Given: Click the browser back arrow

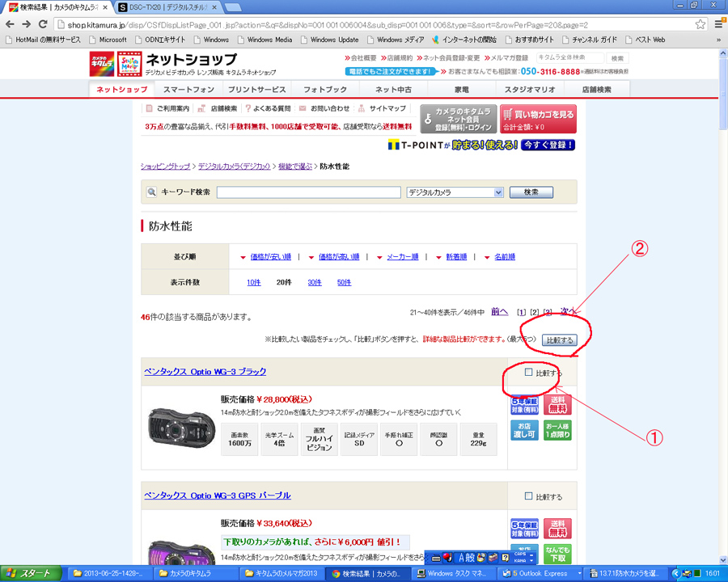Looking at the screenshot, I should [11, 24].
